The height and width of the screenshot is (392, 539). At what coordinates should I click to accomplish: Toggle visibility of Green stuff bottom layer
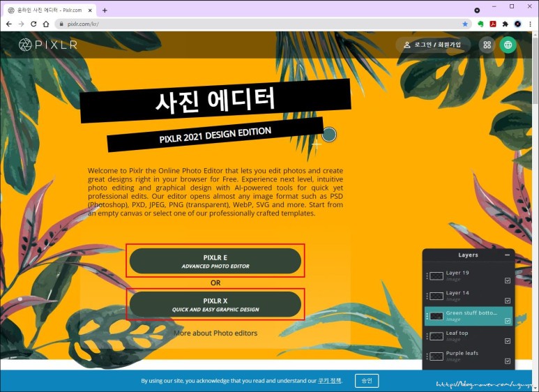click(x=508, y=321)
